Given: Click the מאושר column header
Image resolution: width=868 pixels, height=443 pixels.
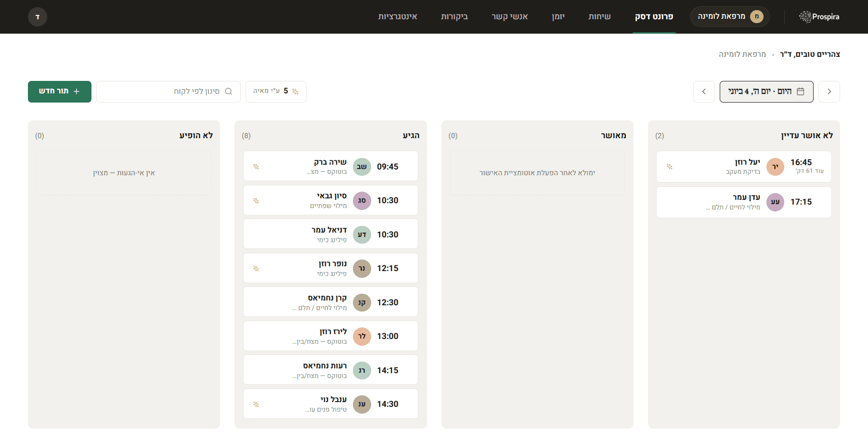Looking at the screenshot, I should (613, 136).
